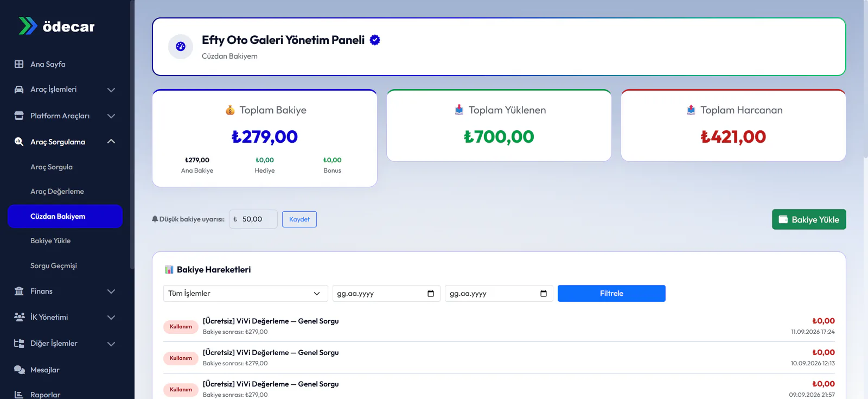Click the 11.09.2026 17:24 timestamp
This screenshot has height=399, width=868.
[x=813, y=332]
